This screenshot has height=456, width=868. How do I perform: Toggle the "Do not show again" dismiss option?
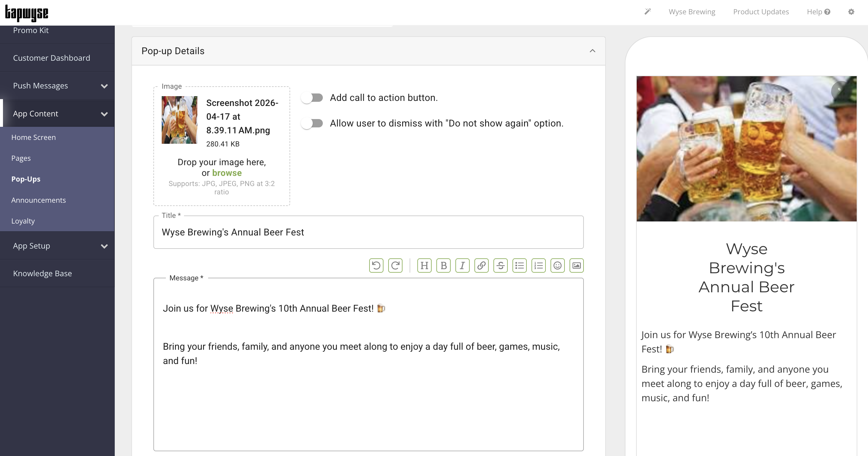point(312,124)
